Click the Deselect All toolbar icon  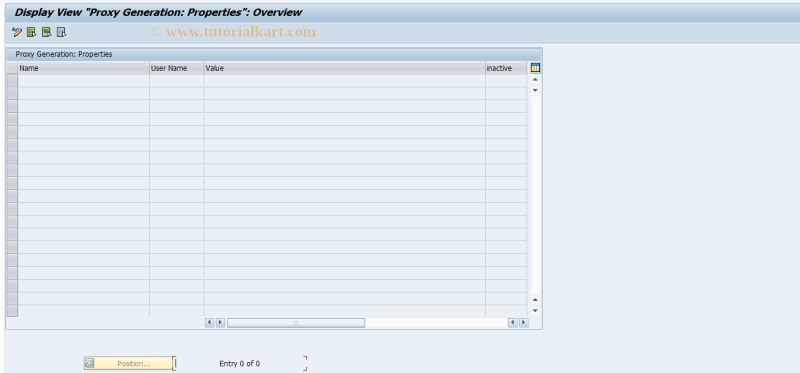pos(61,33)
